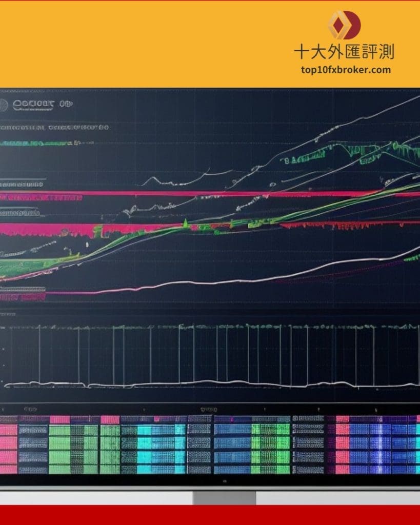Open the top10fxbroker.com link

point(346,70)
